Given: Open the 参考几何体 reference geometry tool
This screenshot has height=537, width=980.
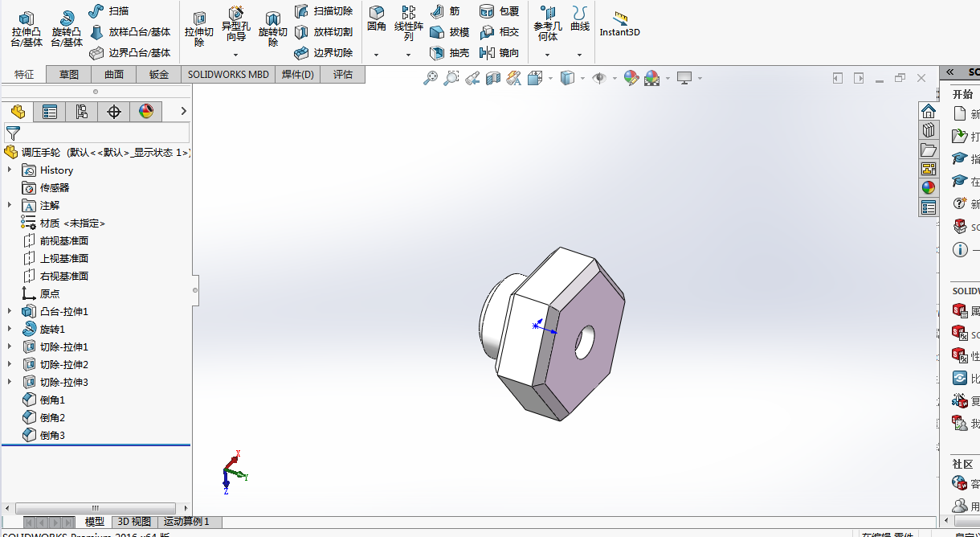Looking at the screenshot, I should coord(548,23).
